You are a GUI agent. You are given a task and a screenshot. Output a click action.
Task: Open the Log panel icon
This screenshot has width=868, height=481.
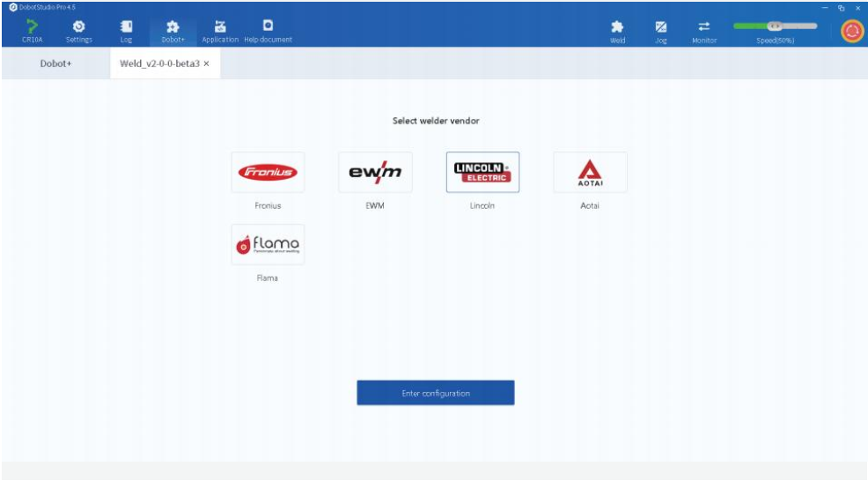click(x=126, y=31)
